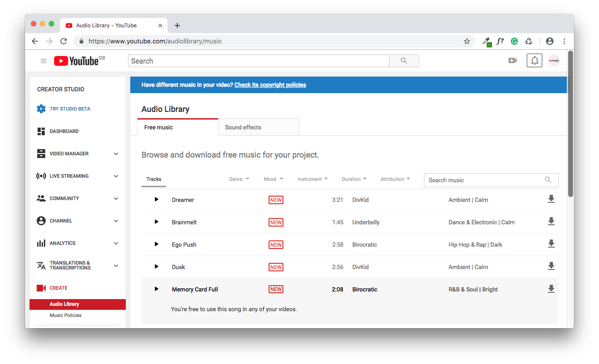Screen dimensions: 599x364
Task: Click the CREATE sidebar label
Action: click(x=59, y=288)
